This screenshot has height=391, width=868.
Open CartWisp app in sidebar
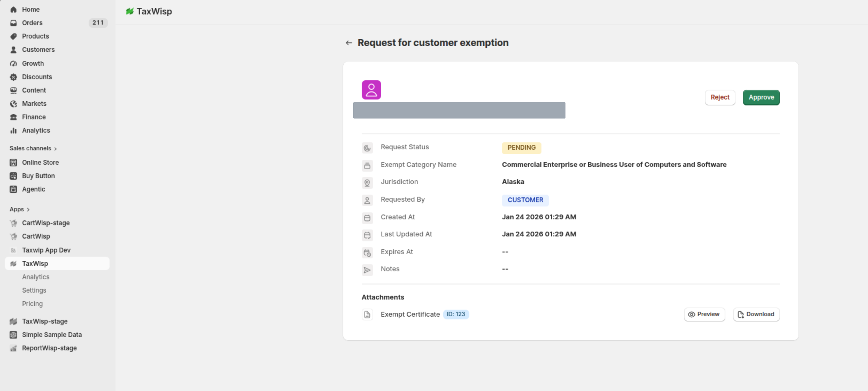pyautogui.click(x=36, y=236)
